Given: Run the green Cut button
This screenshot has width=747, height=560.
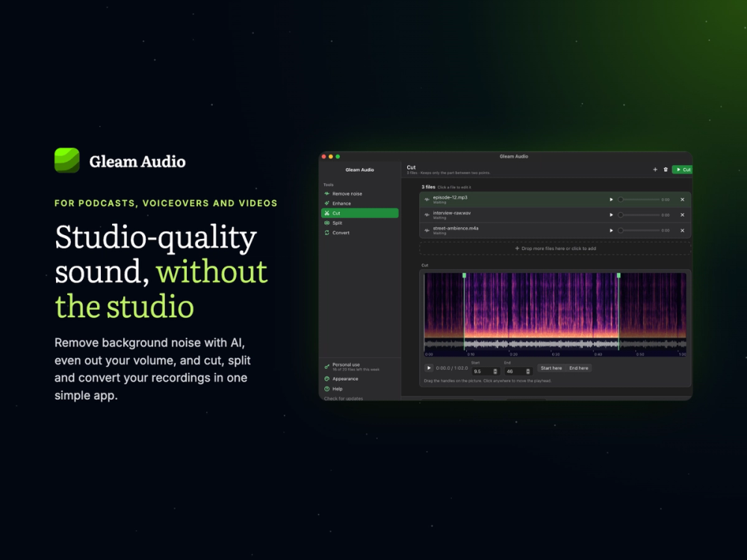Looking at the screenshot, I should [682, 169].
